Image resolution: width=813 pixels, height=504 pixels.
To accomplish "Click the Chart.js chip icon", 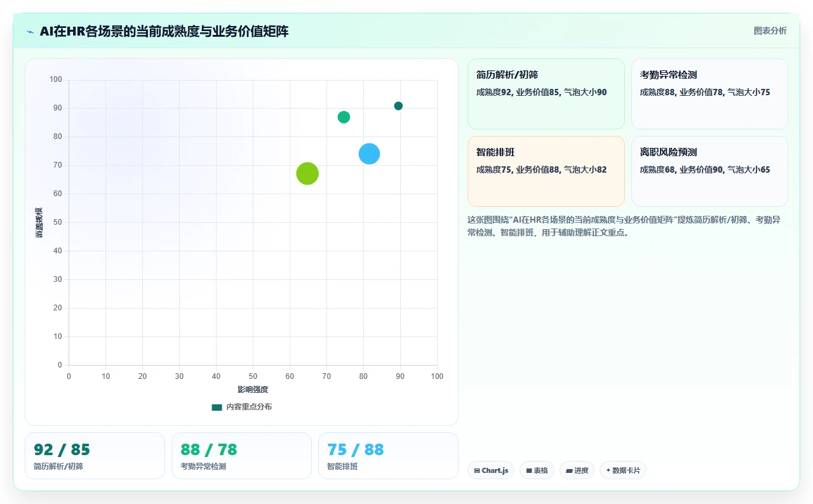I will [x=477, y=471].
